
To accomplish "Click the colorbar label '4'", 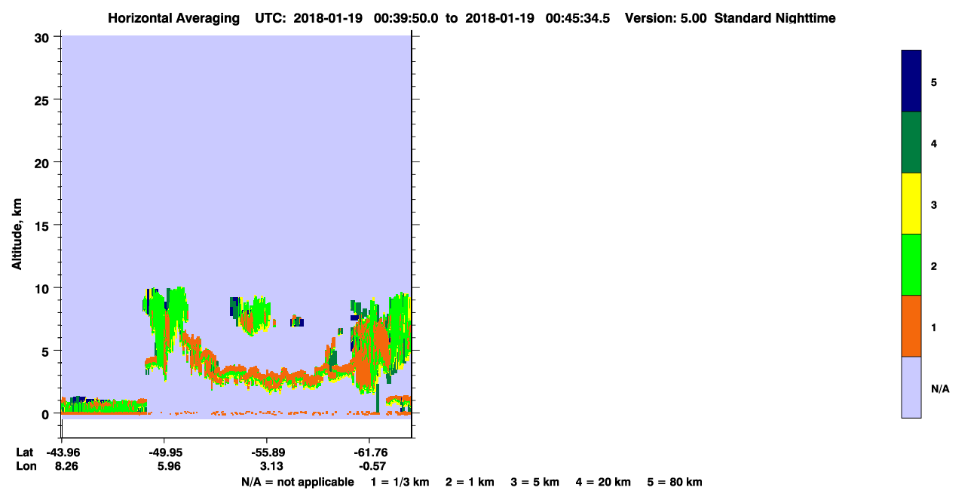I will [x=934, y=143].
